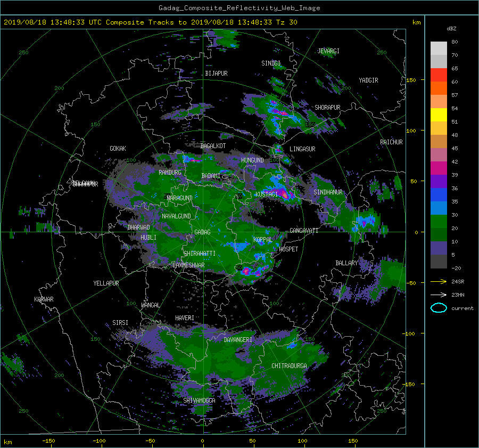Screen dimensions: 479x448
Task: Select the RAMDURG city label
Action: 170,173
